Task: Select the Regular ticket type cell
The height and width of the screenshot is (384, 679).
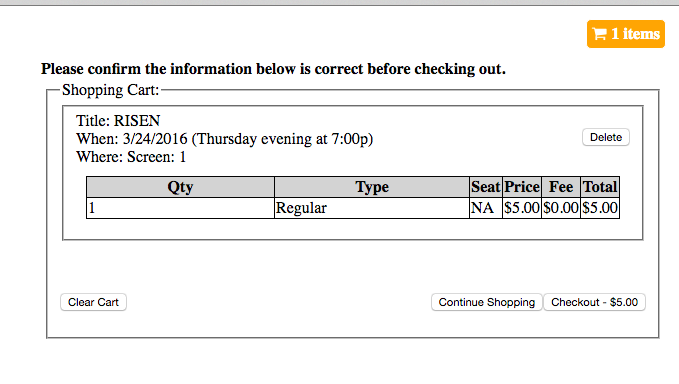Action: (x=372, y=208)
